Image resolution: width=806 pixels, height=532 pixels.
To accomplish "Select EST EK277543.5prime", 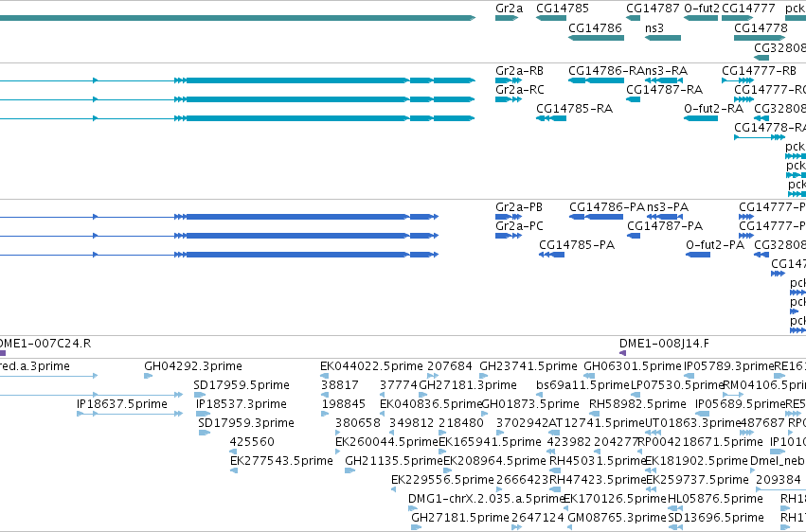I will pyautogui.click(x=281, y=462).
